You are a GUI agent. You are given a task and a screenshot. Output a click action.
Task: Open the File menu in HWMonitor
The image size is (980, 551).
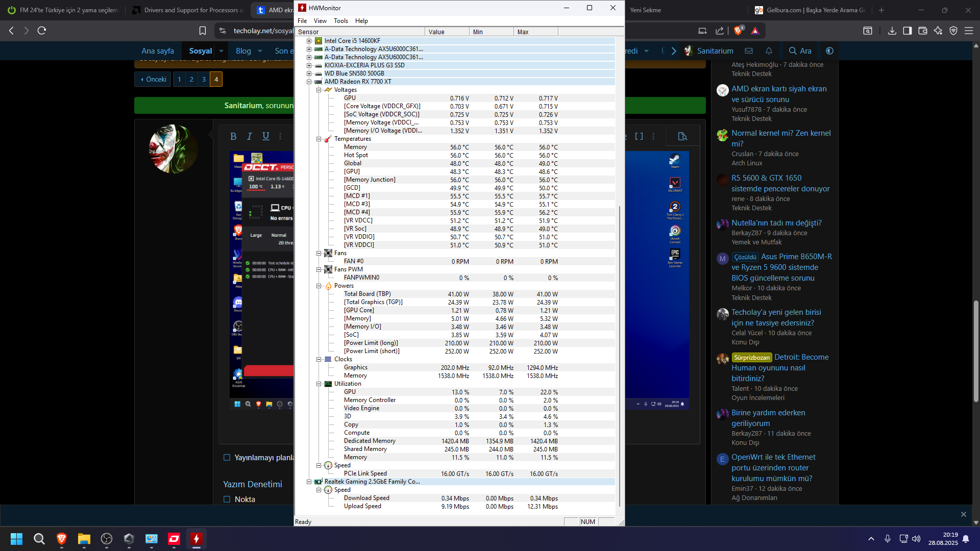coord(302,21)
